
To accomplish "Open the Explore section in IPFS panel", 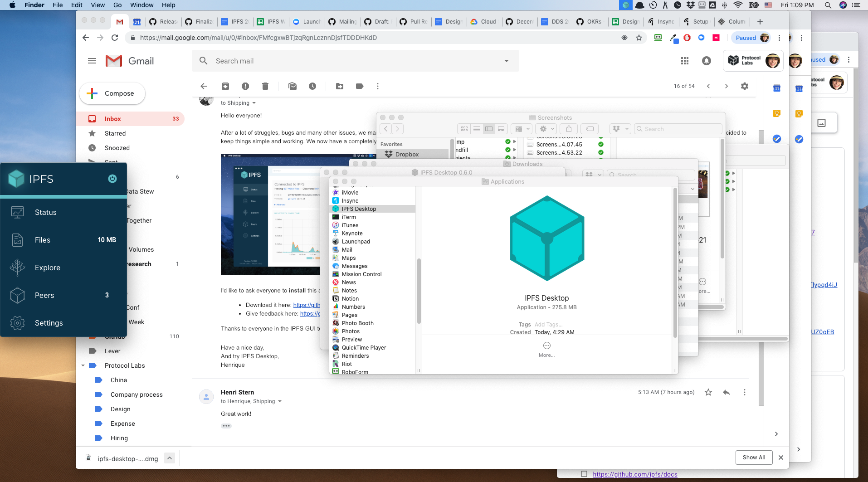I will click(x=47, y=268).
